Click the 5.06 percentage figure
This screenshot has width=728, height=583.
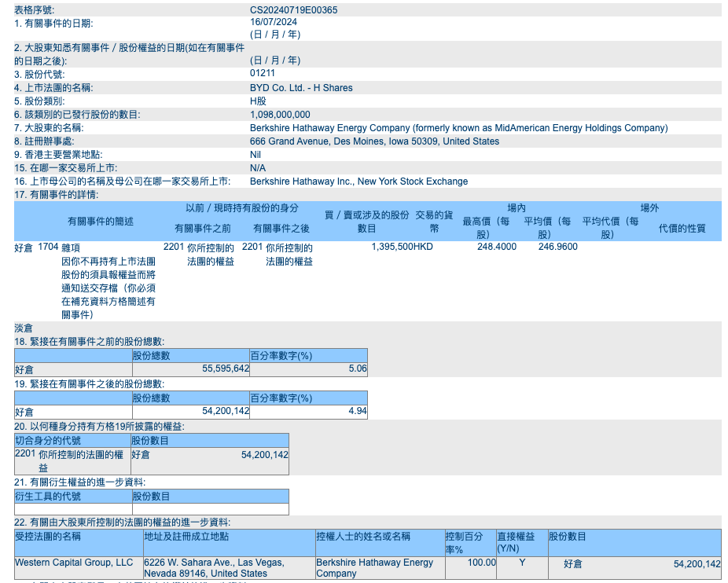pyautogui.click(x=358, y=368)
